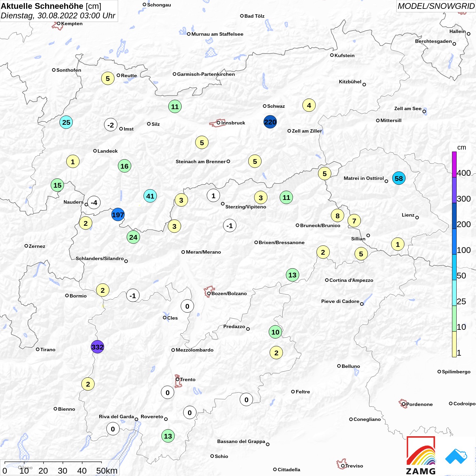The width and height of the screenshot is (476, 476).
Task: Click the Berchtesgaden label
Action: click(434, 41)
